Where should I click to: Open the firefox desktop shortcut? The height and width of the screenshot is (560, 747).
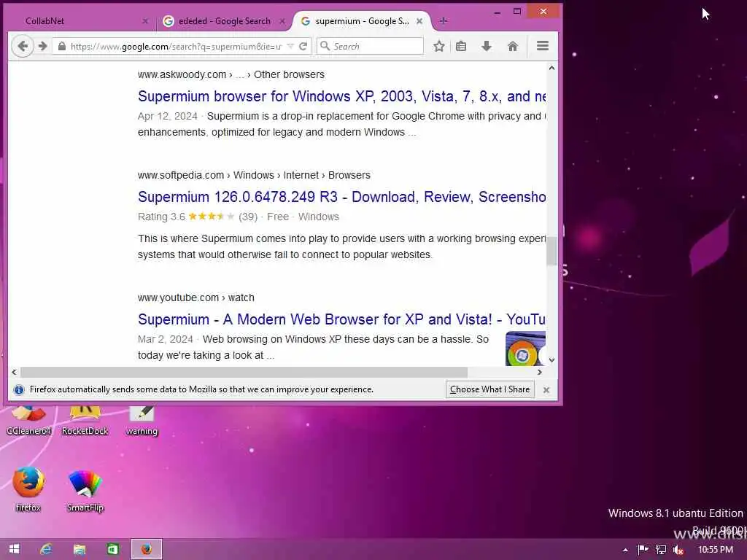[28, 489]
